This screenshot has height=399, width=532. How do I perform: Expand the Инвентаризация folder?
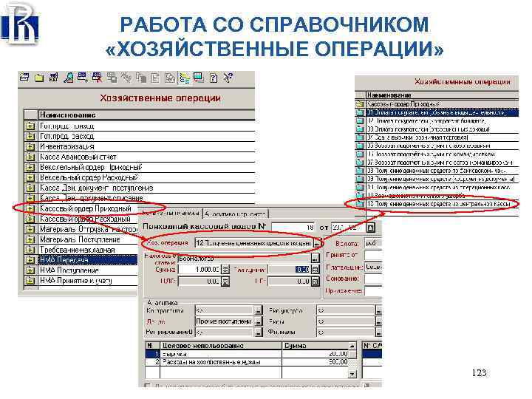pos(30,146)
